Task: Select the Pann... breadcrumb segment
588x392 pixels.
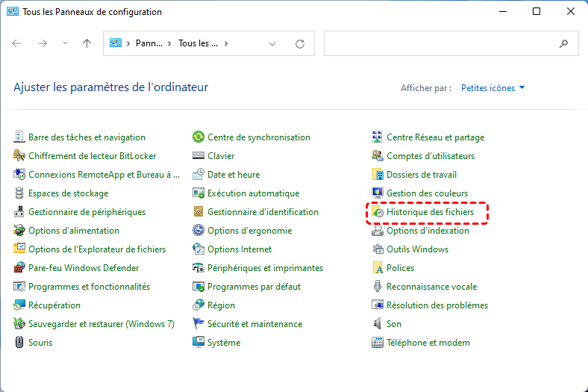Action: 149,43
